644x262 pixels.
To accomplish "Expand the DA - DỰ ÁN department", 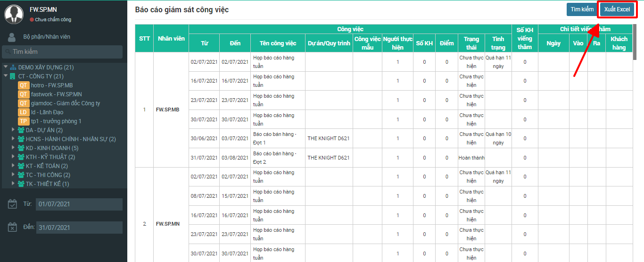I will coord(13,130).
